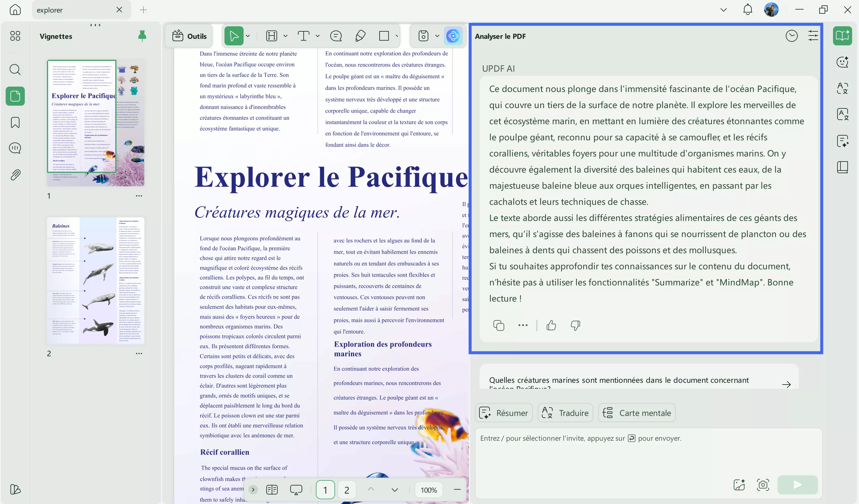Toggle the pin on the Vignettes panel

point(142,36)
